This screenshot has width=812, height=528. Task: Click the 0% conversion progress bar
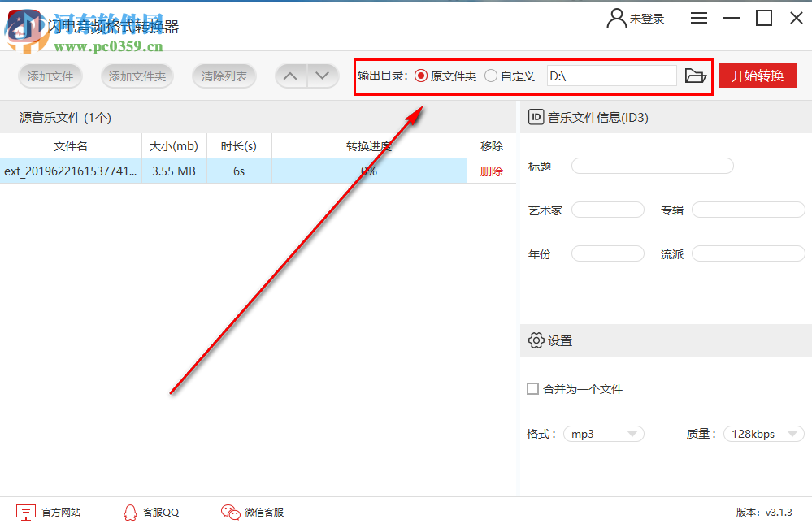point(368,171)
